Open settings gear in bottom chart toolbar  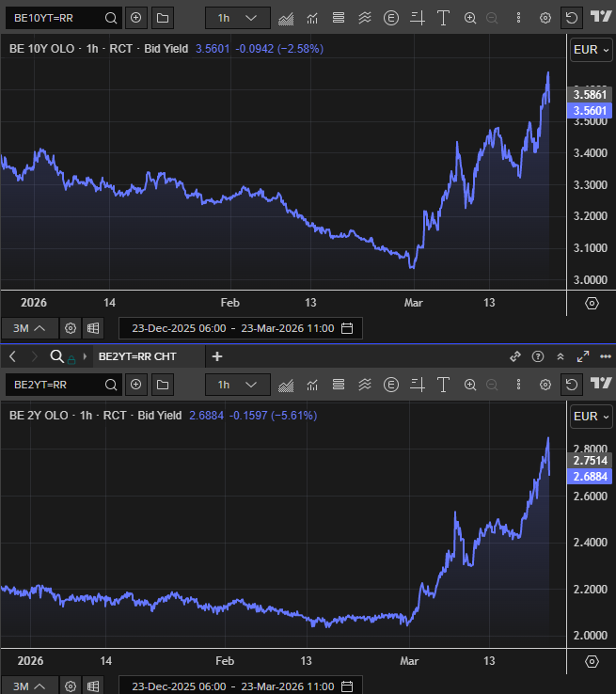pos(545,385)
